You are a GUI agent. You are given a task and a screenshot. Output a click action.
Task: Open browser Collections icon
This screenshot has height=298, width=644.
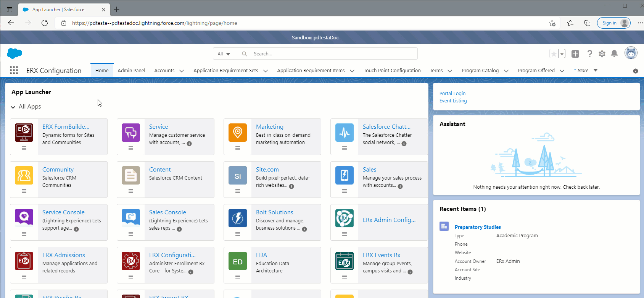click(587, 23)
